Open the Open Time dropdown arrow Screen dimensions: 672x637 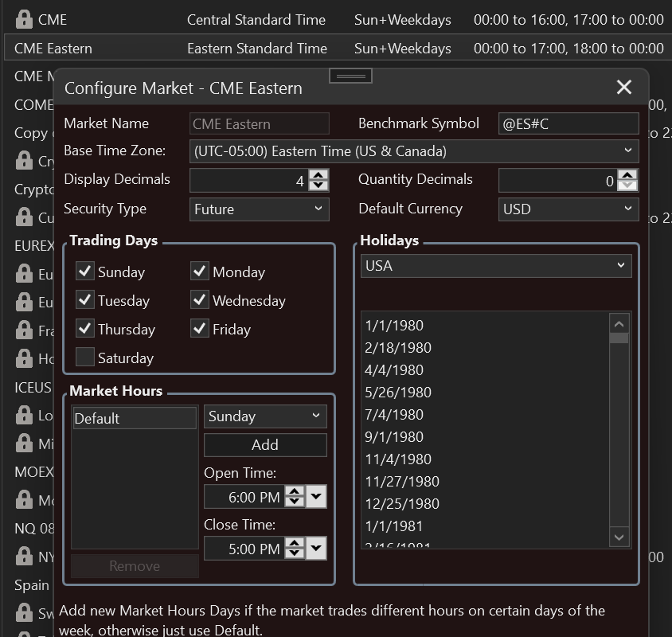click(x=316, y=496)
